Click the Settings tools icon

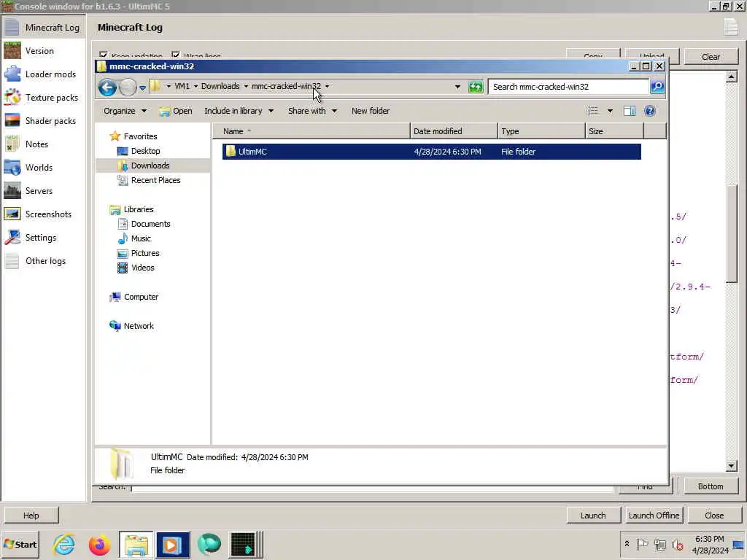coord(12,238)
